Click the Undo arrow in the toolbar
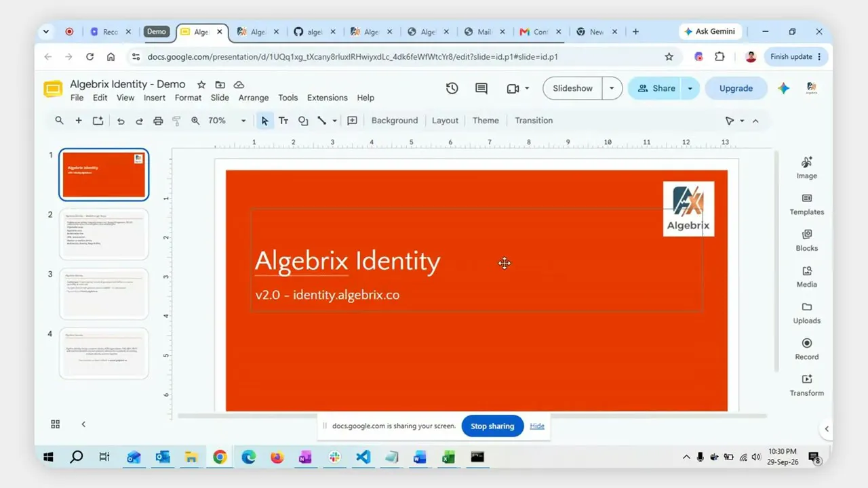Viewport: 868px width, 488px height. [x=121, y=121]
